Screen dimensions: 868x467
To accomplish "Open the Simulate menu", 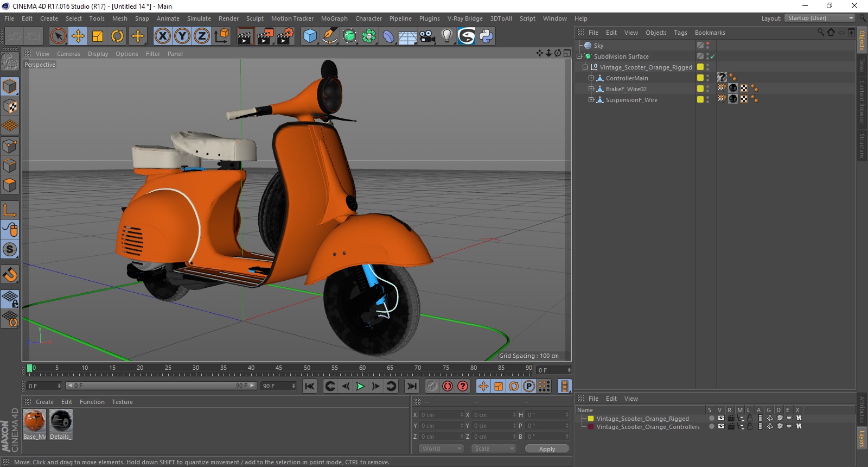I will (x=199, y=18).
